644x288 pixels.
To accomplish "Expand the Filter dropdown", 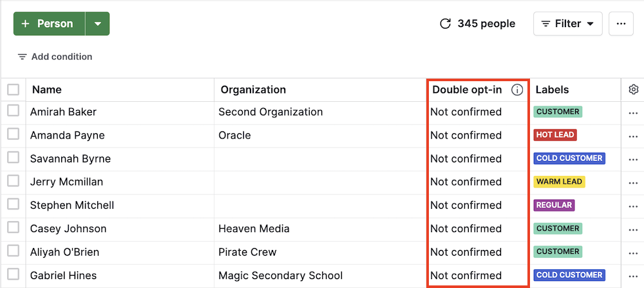I will tap(567, 24).
